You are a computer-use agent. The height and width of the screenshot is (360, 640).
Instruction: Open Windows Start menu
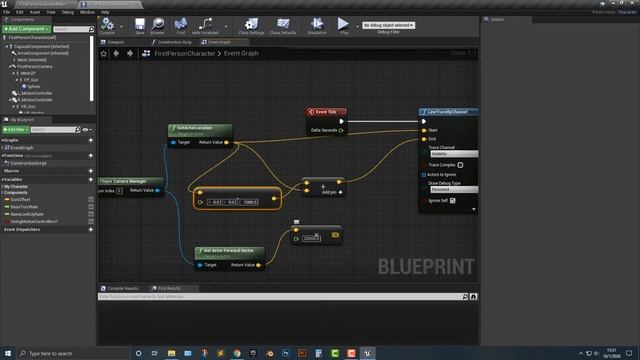[x=8, y=353]
